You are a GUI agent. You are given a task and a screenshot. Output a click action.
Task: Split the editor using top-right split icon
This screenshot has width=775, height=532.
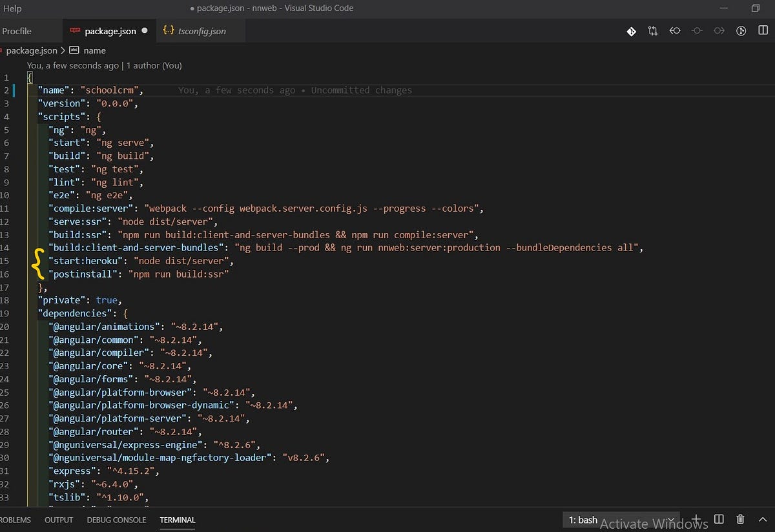[763, 31]
